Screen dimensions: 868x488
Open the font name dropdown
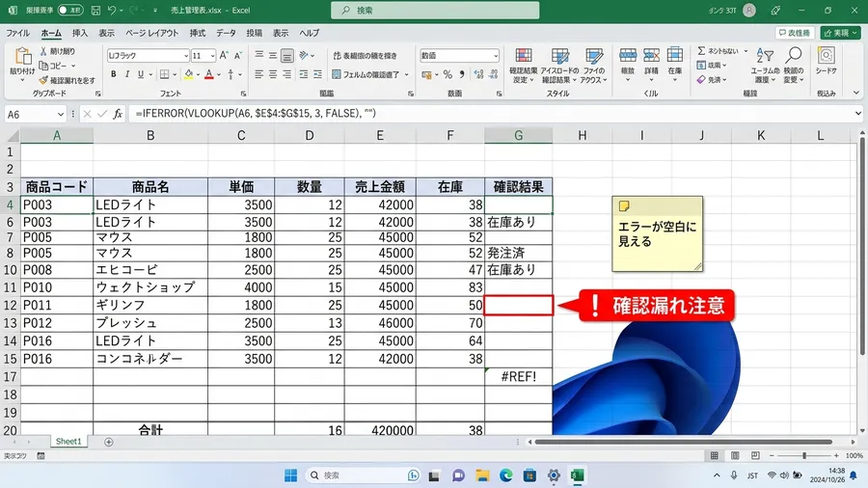coord(186,56)
